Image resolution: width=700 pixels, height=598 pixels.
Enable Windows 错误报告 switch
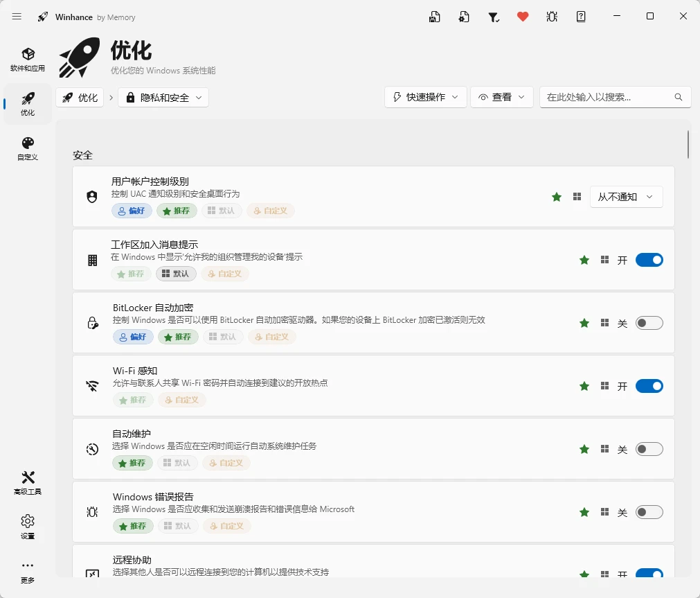click(649, 512)
